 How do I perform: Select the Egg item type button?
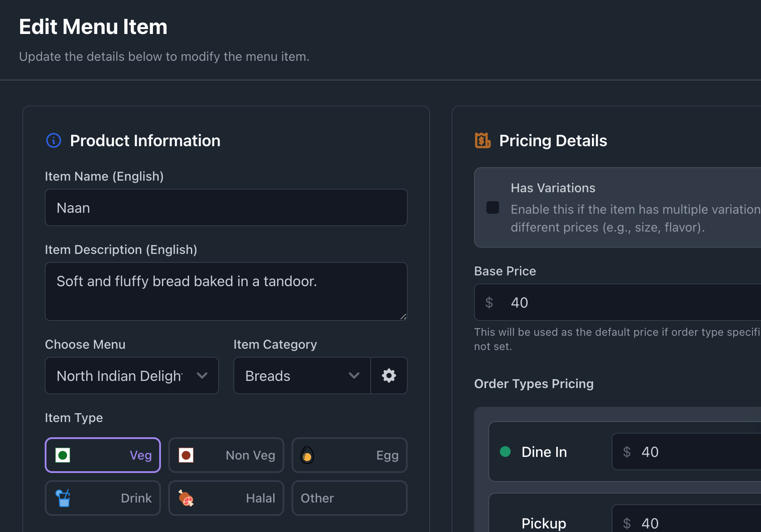click(349, 455)
